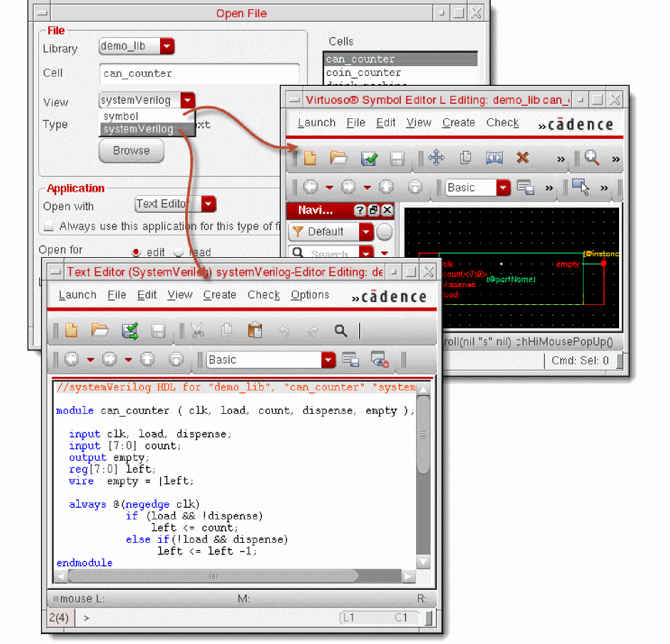Select the Move tool in Symbol Editor
This screenshot has width=670, height=644.
click(436, 158)
